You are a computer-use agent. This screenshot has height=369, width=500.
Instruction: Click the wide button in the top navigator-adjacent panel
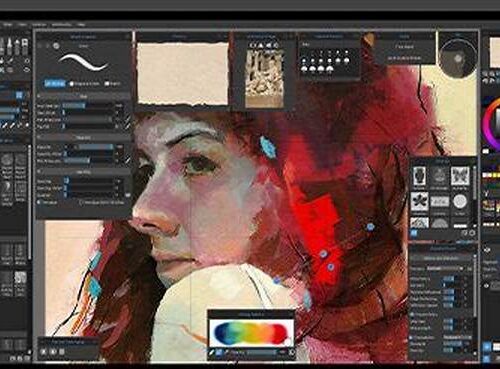(x=404, y=47)
